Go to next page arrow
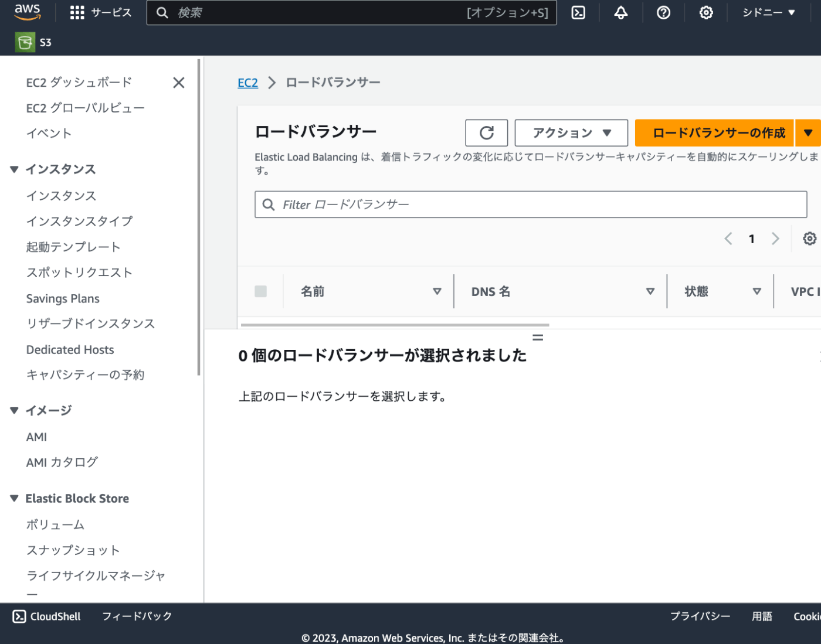Image resolution: width=821 pixels, height=644 pixels. [775, 238]
